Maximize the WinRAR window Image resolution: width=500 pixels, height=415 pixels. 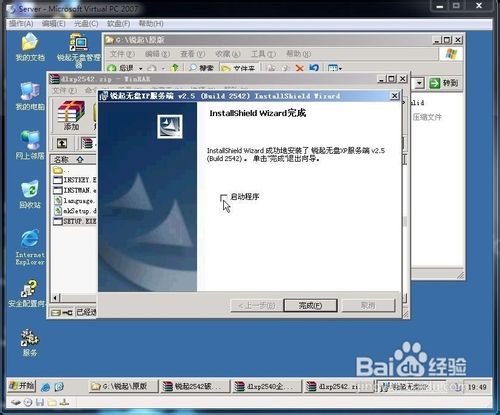click(x=392, y=79)
